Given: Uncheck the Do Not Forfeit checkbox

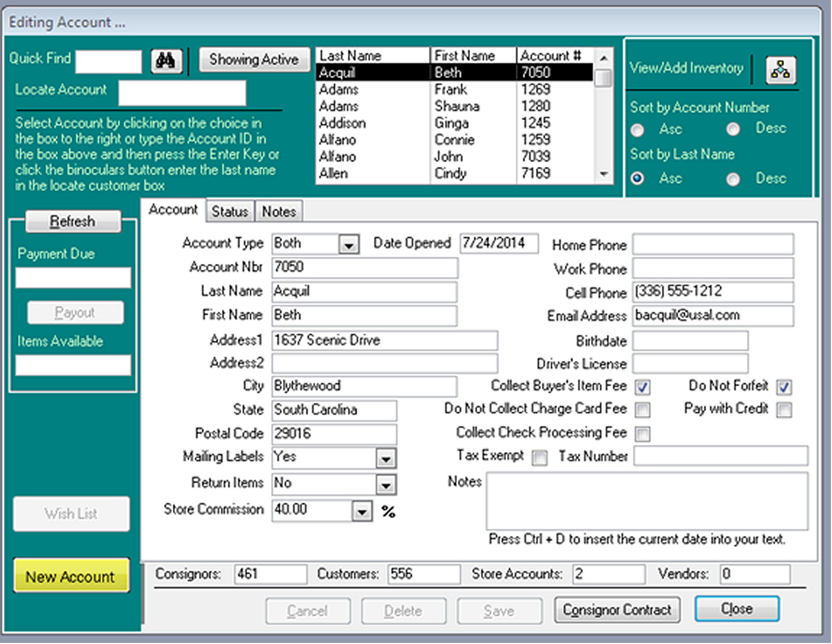Looking at the screenshot, I should 784,387.
